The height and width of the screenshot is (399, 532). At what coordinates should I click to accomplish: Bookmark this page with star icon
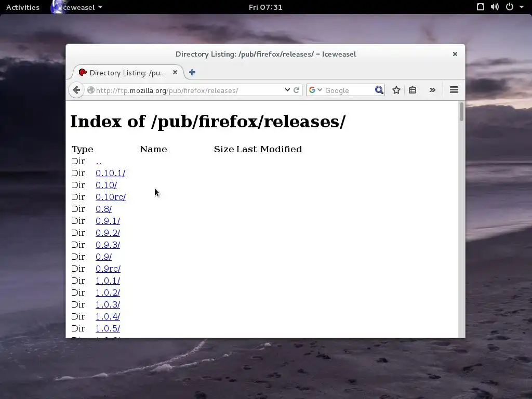(x=396, y=90)
